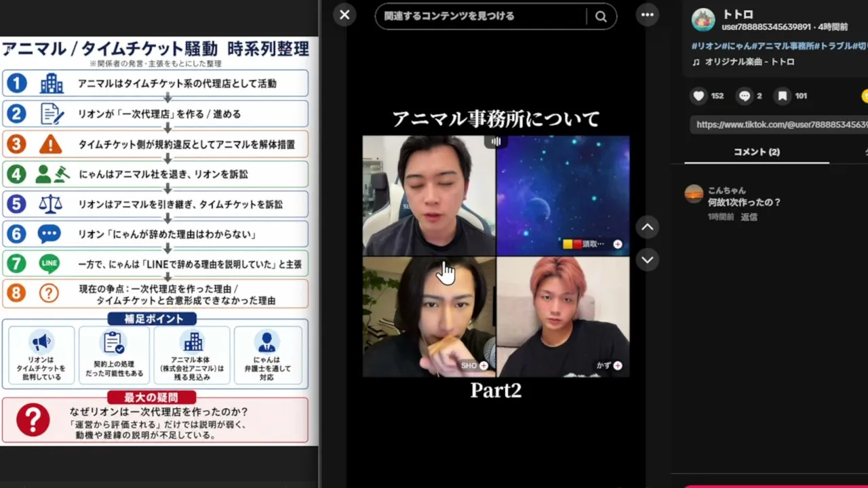Click the music note icon
This screenshot has width=868, height=488.
tap(696, 62)
